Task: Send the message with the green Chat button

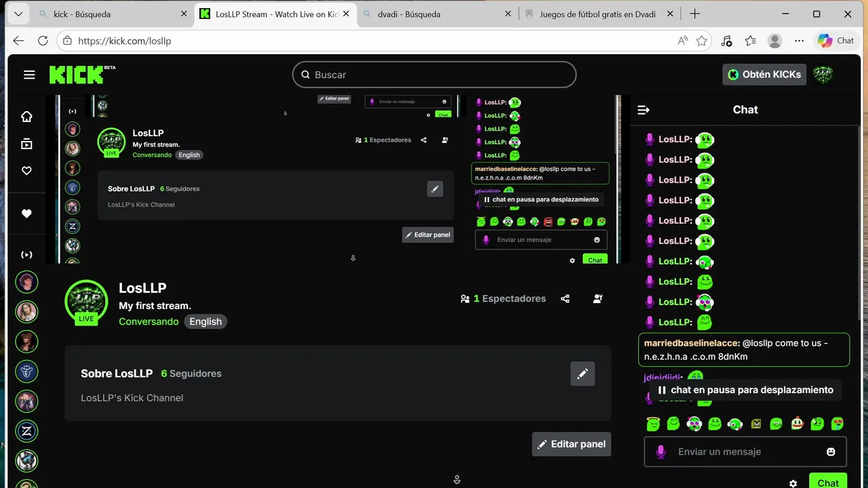Action: click(828, 481)
